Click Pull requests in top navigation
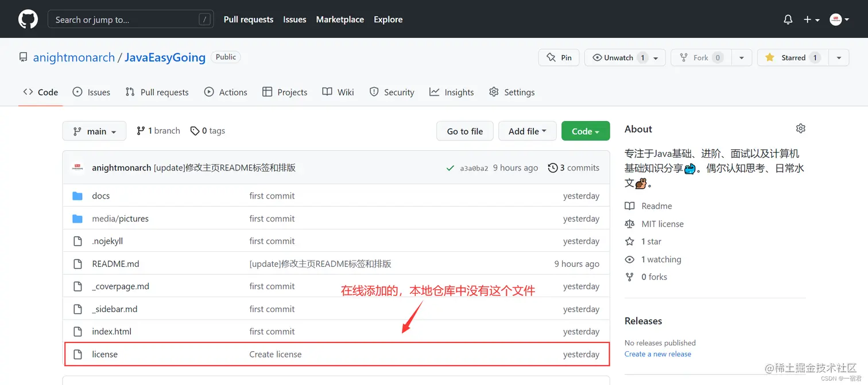The width and height of the screenshot is (868, 385). pos(249,19)
